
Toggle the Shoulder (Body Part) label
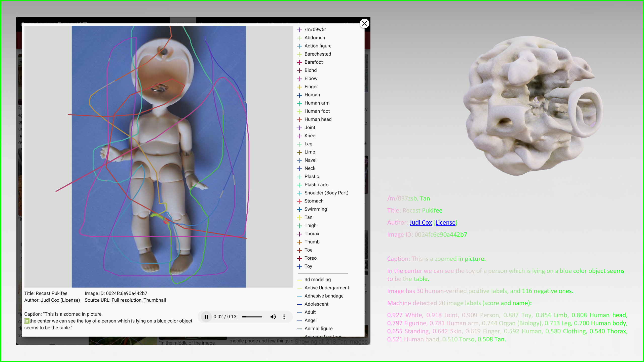326,193
